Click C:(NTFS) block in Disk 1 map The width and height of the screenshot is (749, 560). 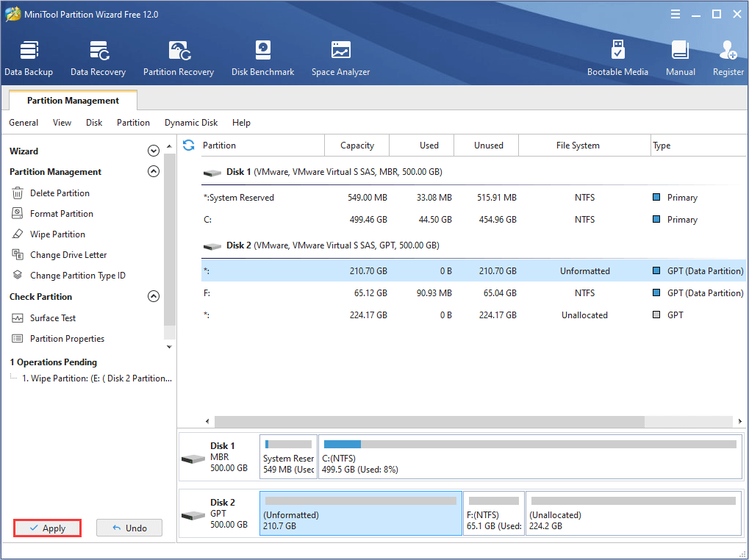coord(530,456)
